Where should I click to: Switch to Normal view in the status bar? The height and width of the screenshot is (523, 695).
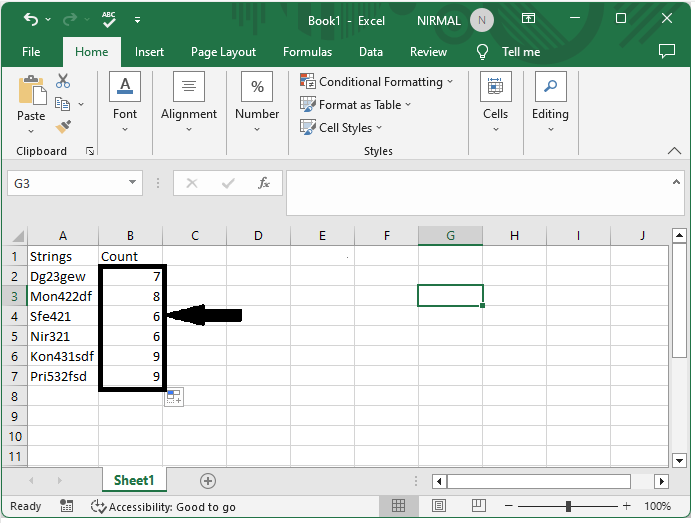click(398, 506)
